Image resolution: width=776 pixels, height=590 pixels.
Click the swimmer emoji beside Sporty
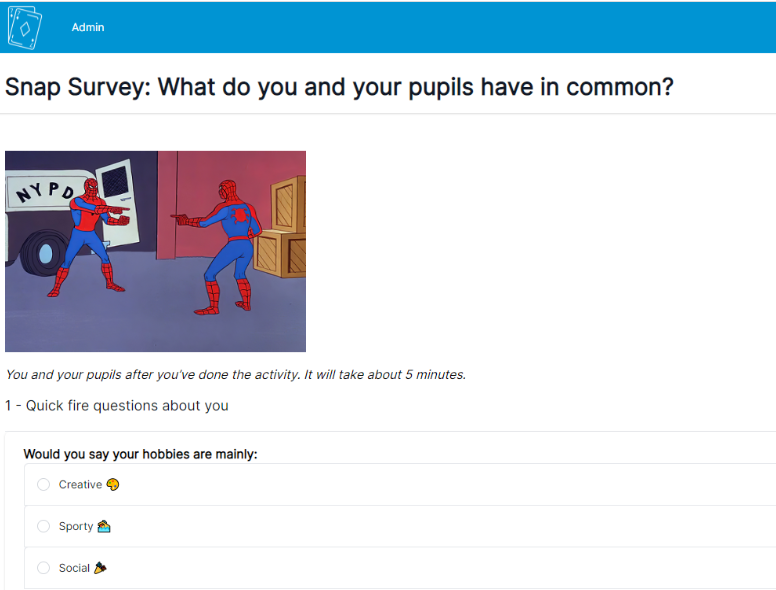pos(104,526)
